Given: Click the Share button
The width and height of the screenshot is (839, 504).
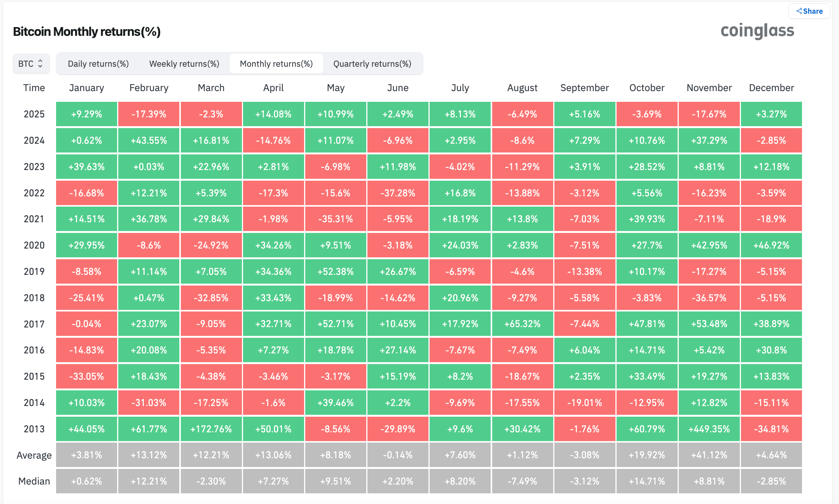Looking at the screenshot, I should pyautogui.click(x=809, y=11).
